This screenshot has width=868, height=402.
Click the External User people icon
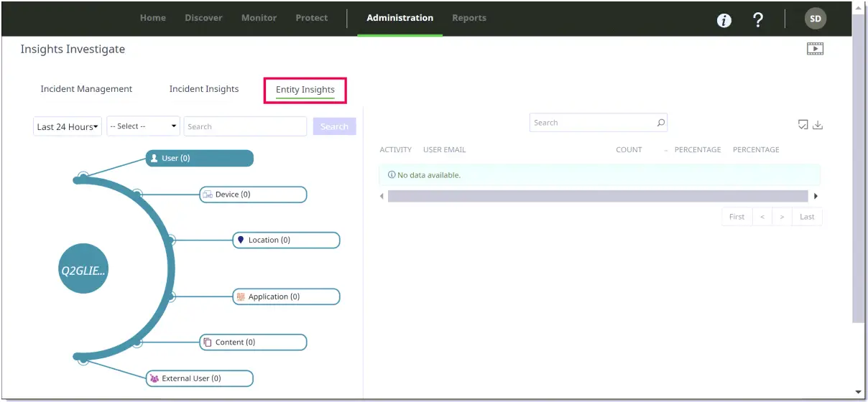(154, 378)
